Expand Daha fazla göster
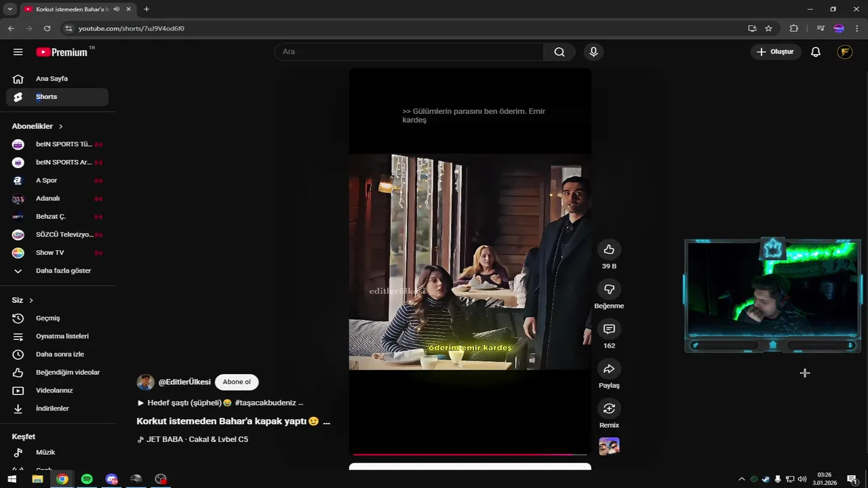The height and width of the screenshot is (488, 868). point(58,271)
